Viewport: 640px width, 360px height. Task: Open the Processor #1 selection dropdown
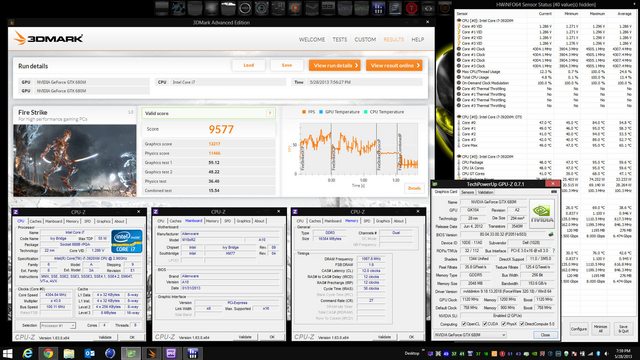(58, 325)
